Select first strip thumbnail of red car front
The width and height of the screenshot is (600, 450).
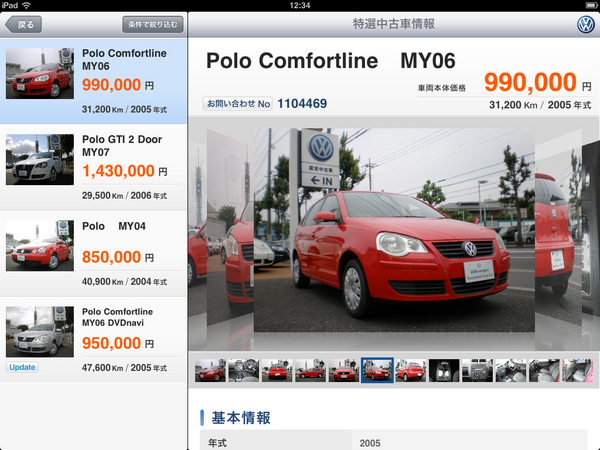[210, 370]
